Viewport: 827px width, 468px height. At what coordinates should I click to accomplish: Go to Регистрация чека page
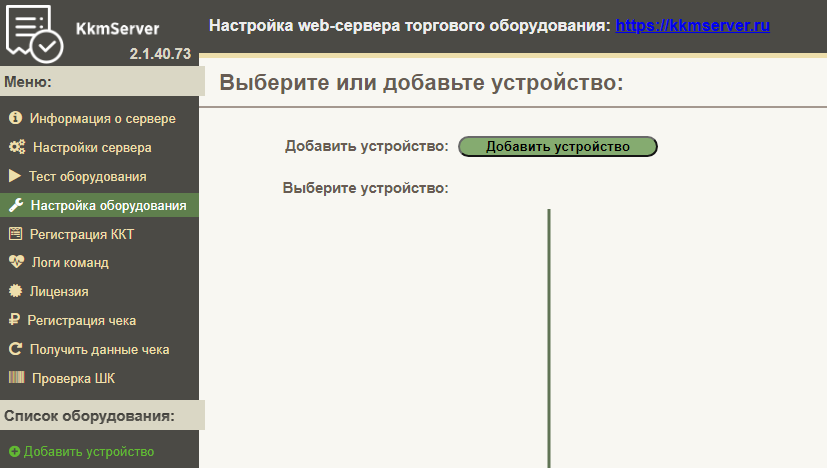click(x=99, y=320)
